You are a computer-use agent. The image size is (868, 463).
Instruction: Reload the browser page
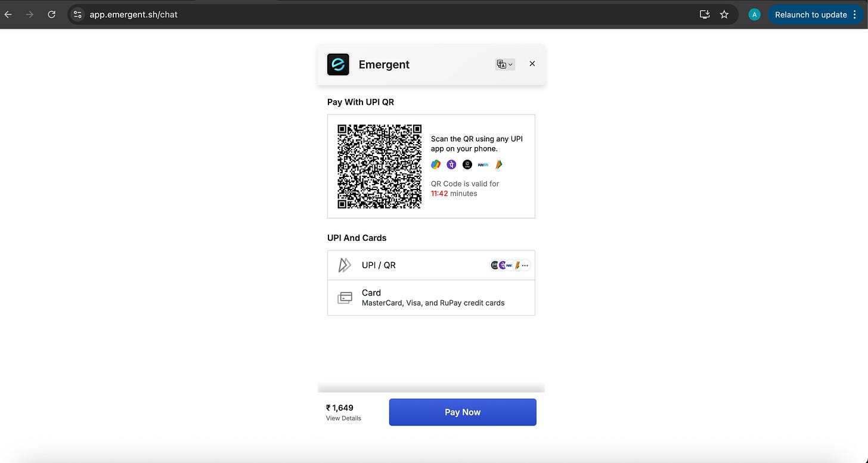52,14
